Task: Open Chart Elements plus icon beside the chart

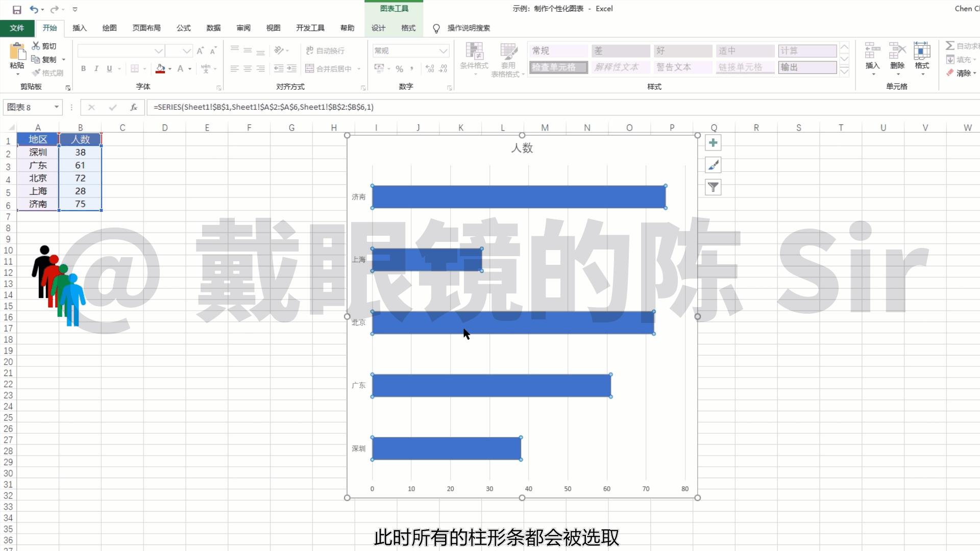Action: point(713,142)
